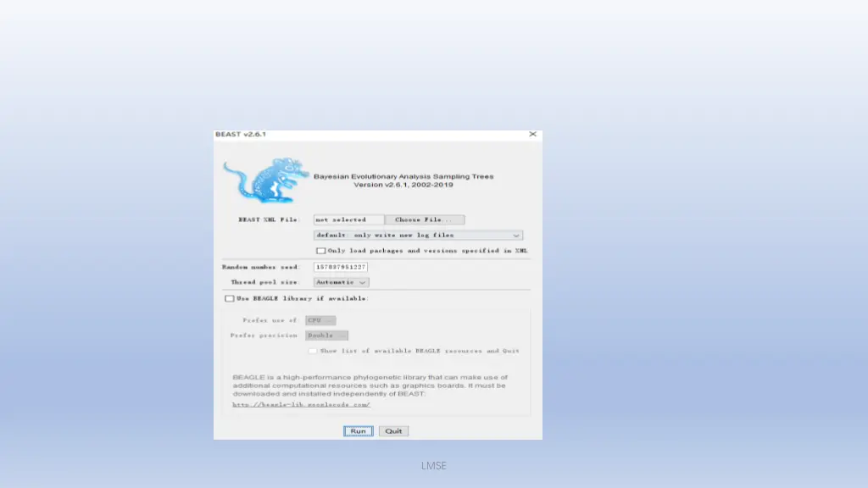Click the Quit button

click(393, 431)
